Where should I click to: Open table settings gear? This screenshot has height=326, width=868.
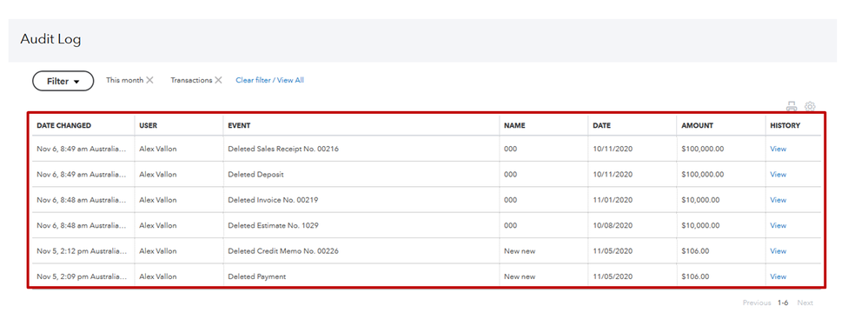click(810, 106)
